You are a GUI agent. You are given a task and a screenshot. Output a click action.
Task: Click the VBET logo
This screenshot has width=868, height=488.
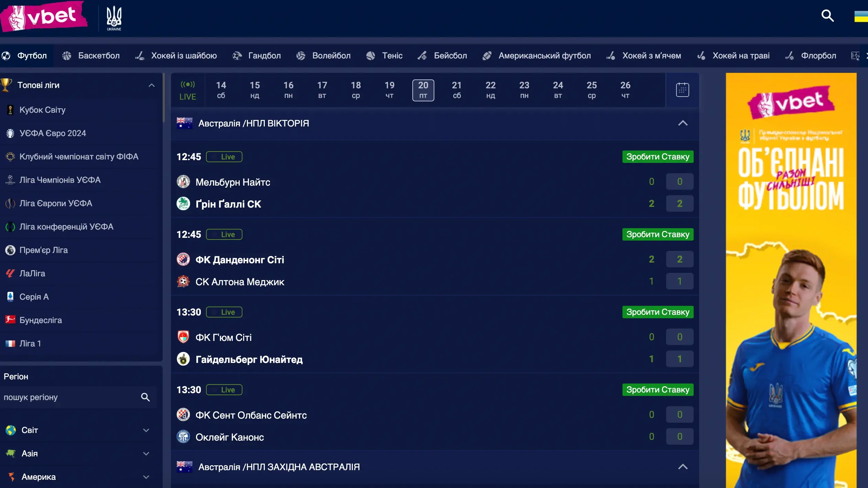tap(44, 16)
